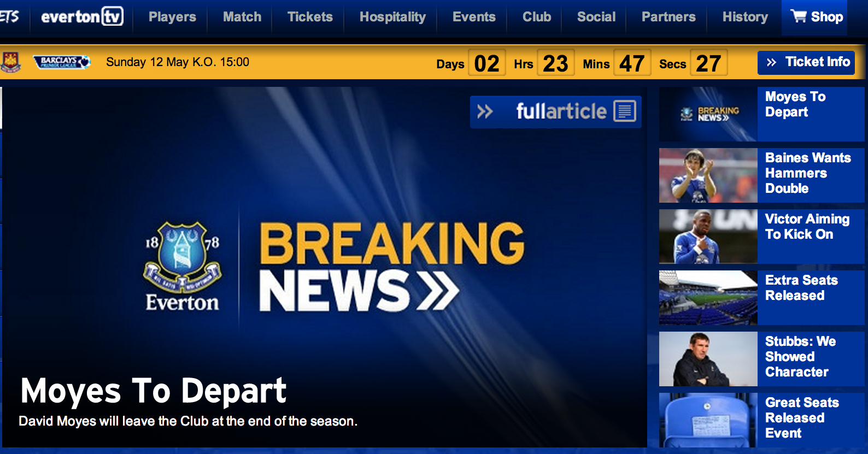The image size is (868, 454).
Task: Click the Ticket Info double arrow icon
Action: click(771, 62)
